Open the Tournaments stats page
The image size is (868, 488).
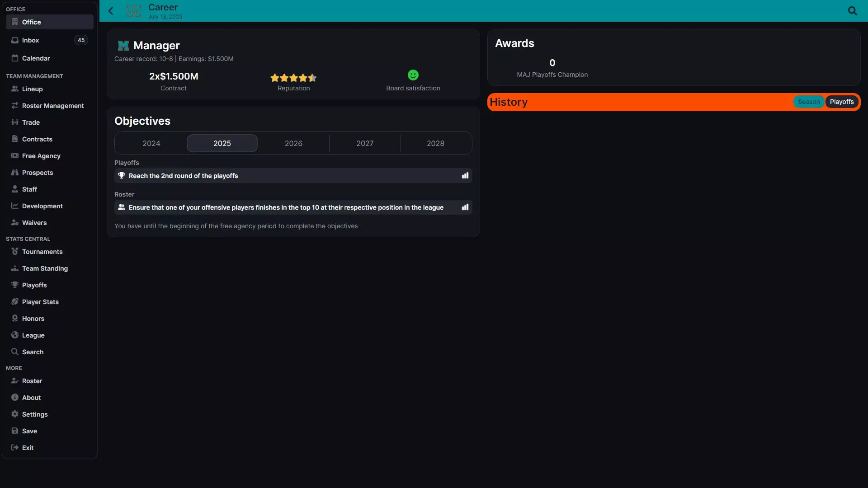pos(42,251)
